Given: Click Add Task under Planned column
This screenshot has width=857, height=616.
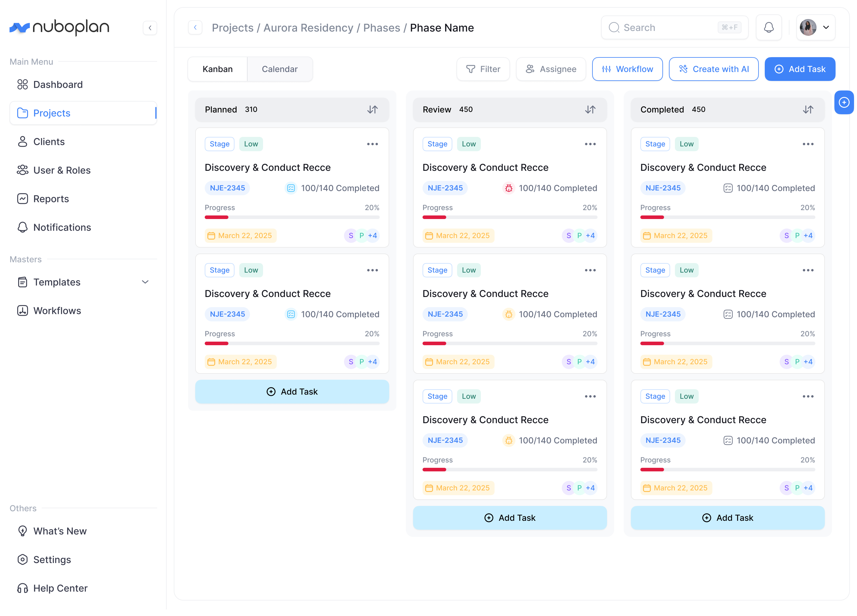Looking at the screenshot, I should point(292,392).
